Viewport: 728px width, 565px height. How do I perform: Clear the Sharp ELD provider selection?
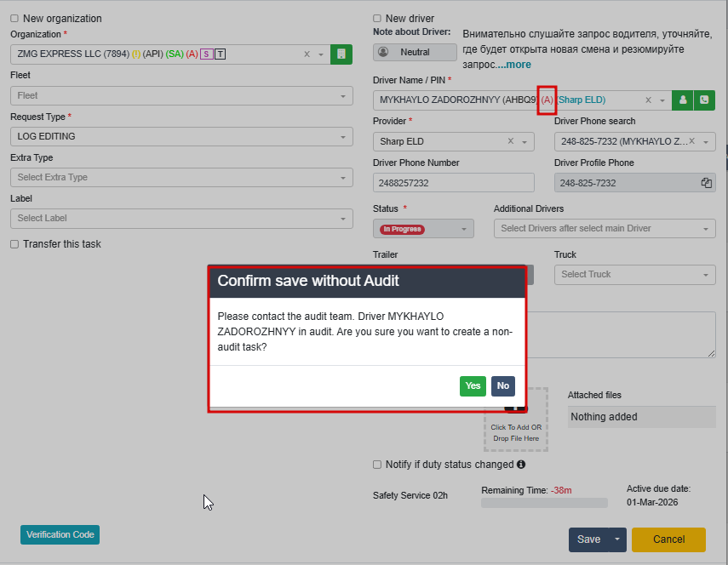point(511,141)
